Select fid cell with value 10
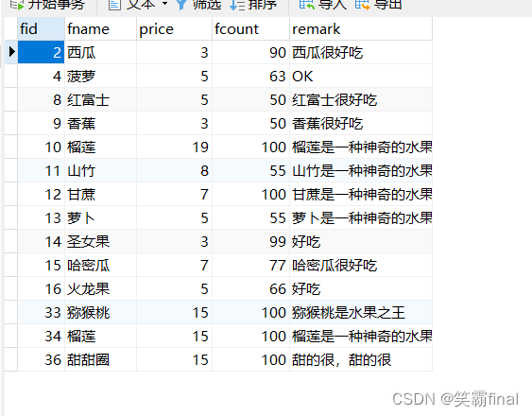This screenshot has height=416, width=532. click(41, 147)
